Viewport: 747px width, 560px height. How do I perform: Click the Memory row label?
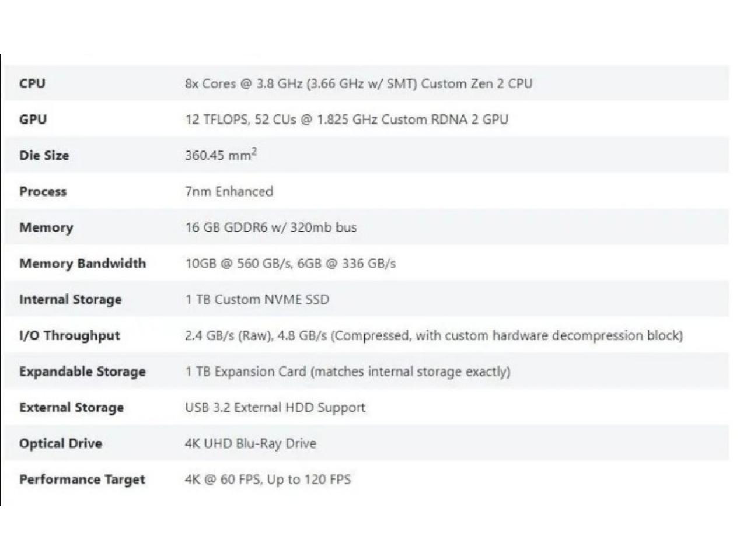(46, 228)
